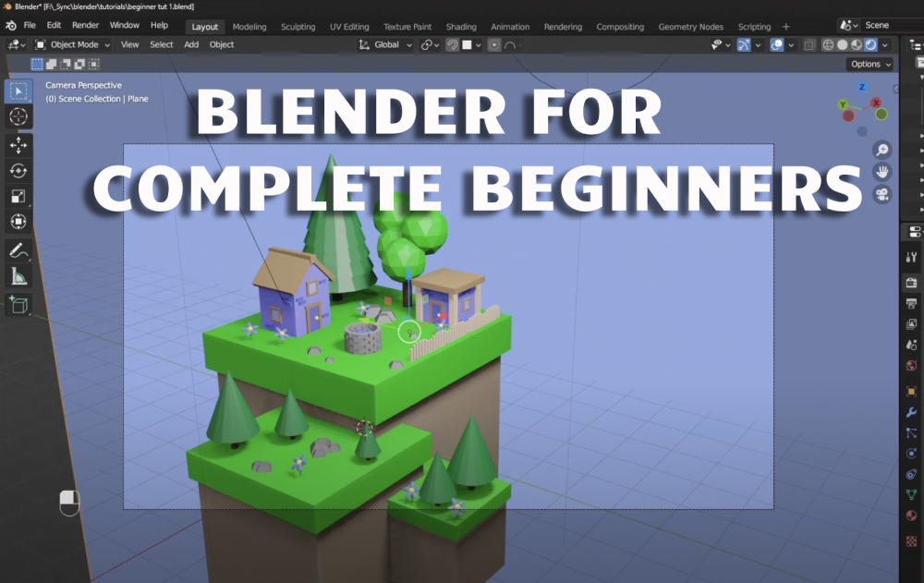Expand the Options dropdown
The height and width of the screenshot is (583, 924).
(x=869, y=64)
